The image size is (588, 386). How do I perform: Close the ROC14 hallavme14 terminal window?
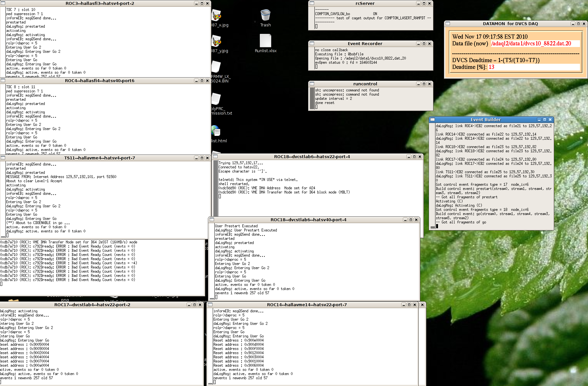[x=415, y=305]
